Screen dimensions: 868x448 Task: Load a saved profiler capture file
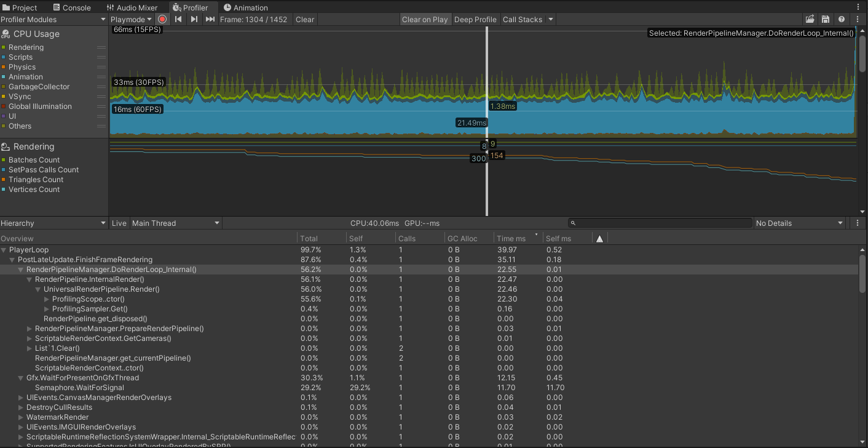(x=810, y=19)
